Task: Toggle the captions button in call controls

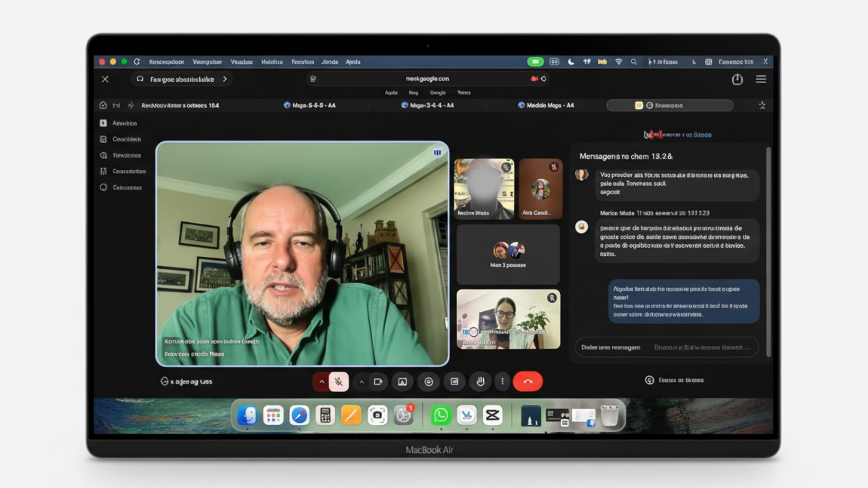Action: point(454,382)
